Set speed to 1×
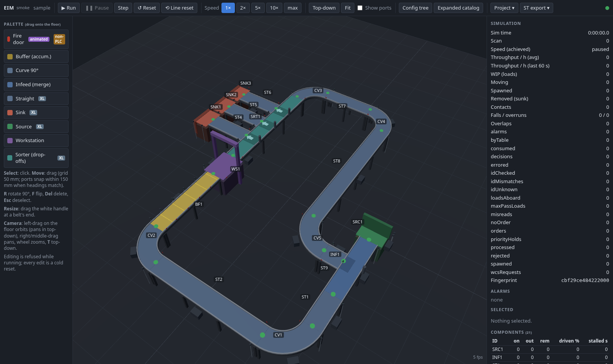 tap(228, 8)
